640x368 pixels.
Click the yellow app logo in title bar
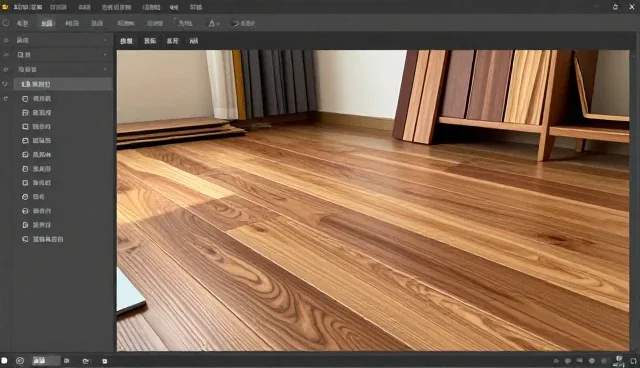click(x=5, y=7)
